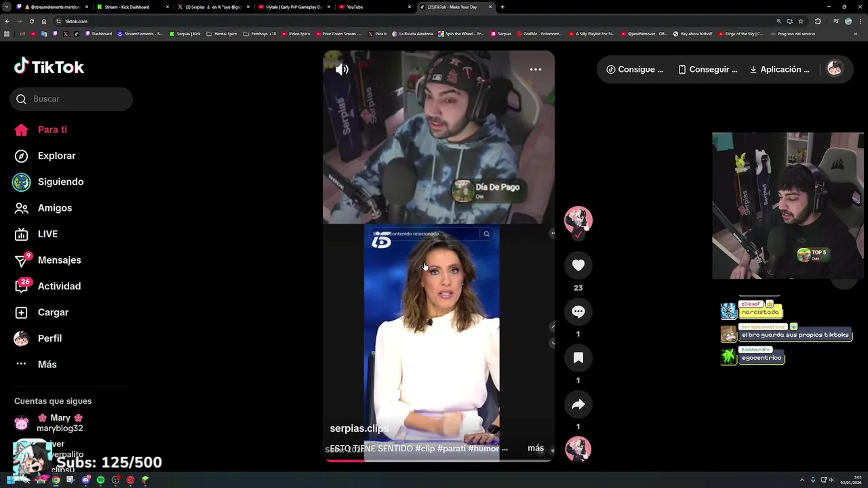The width and height of the screenshot is (868, 488).
Task: Open the Amigos section
Action: tap(43, 208)
